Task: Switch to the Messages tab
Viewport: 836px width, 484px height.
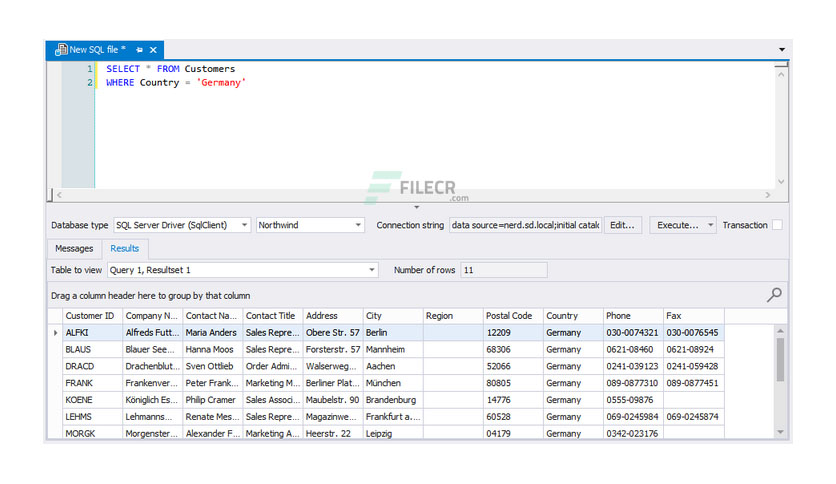Action: 74,248
